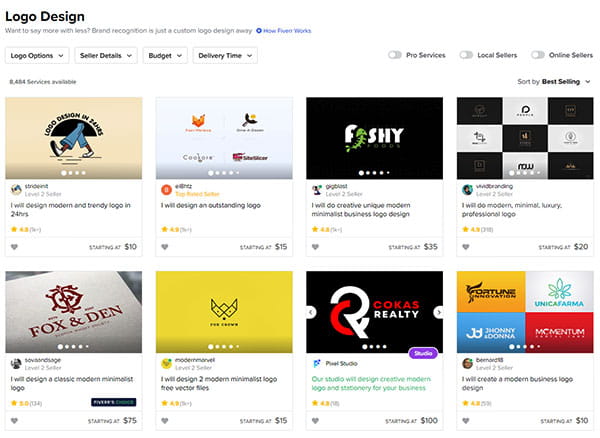Open Top Rated Seller orange avatar
Viewport: 600px width, 438px height.
click(x=166, y=189)
